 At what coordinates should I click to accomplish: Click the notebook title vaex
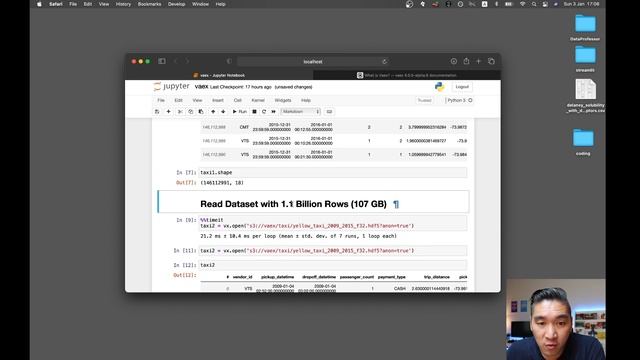coord(202,87)
